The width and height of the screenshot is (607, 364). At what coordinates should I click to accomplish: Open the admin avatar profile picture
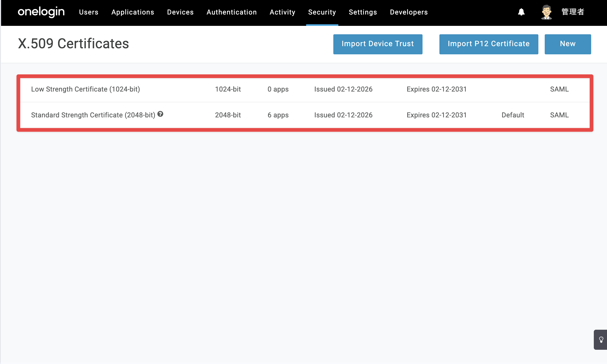click(546, 12)
